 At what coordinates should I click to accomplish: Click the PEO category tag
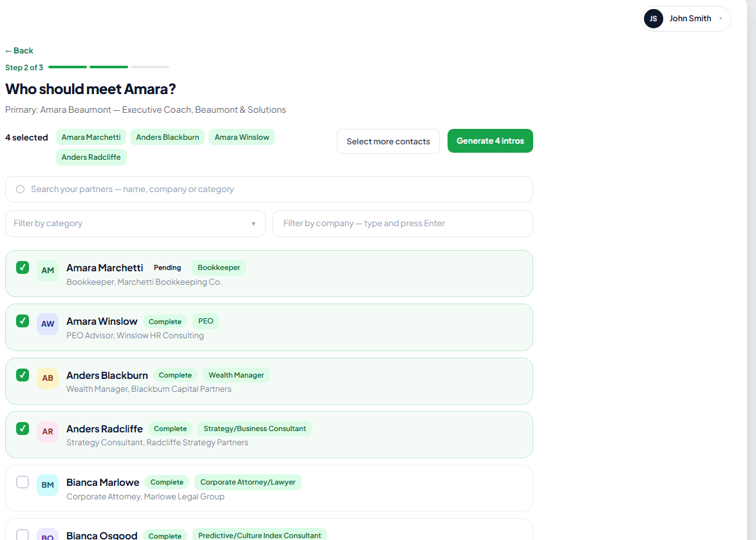[x=205, y=321]
